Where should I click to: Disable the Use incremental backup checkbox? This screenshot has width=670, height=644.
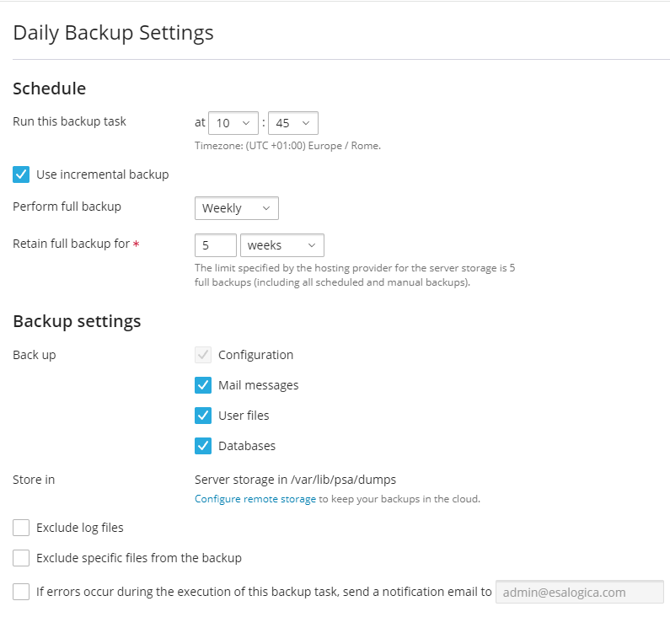[x=22, y=174]
